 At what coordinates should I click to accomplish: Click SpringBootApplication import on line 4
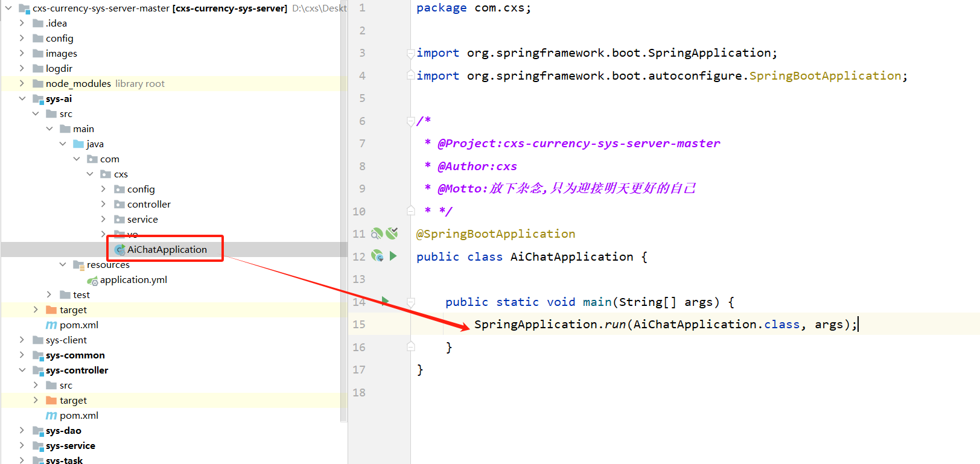coord(825,76)
